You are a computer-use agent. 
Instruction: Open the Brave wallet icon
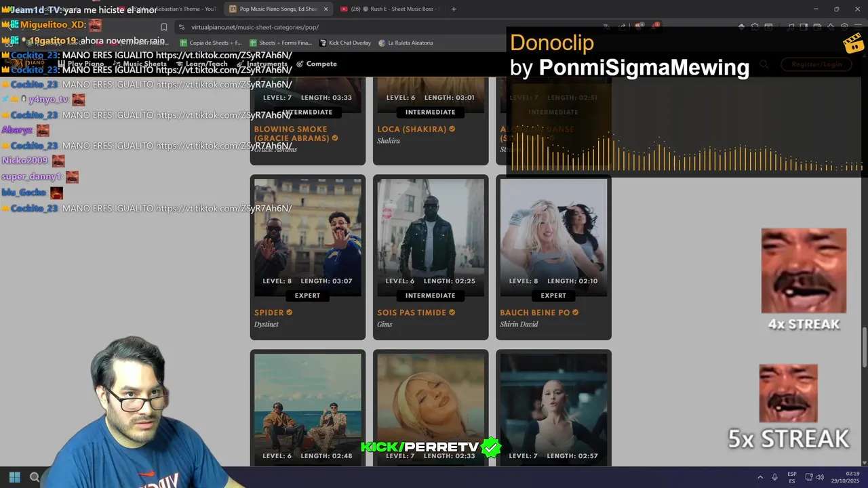pos(817,27)
